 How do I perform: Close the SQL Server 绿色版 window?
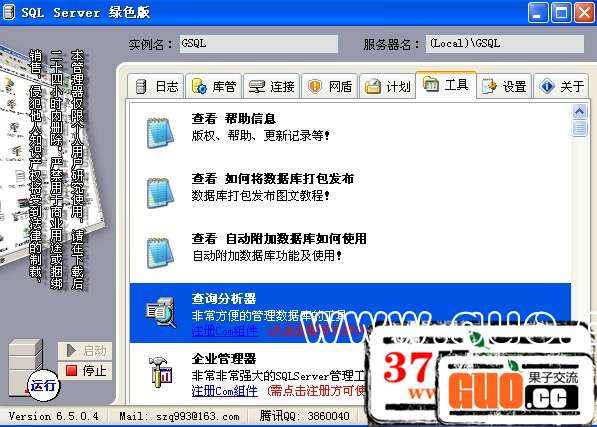tap(584, 13)
